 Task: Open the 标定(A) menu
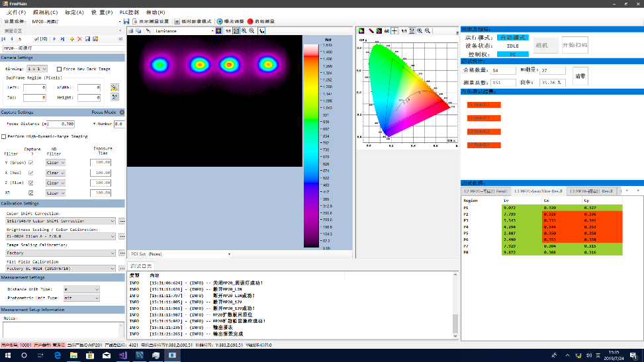(74, 13)
